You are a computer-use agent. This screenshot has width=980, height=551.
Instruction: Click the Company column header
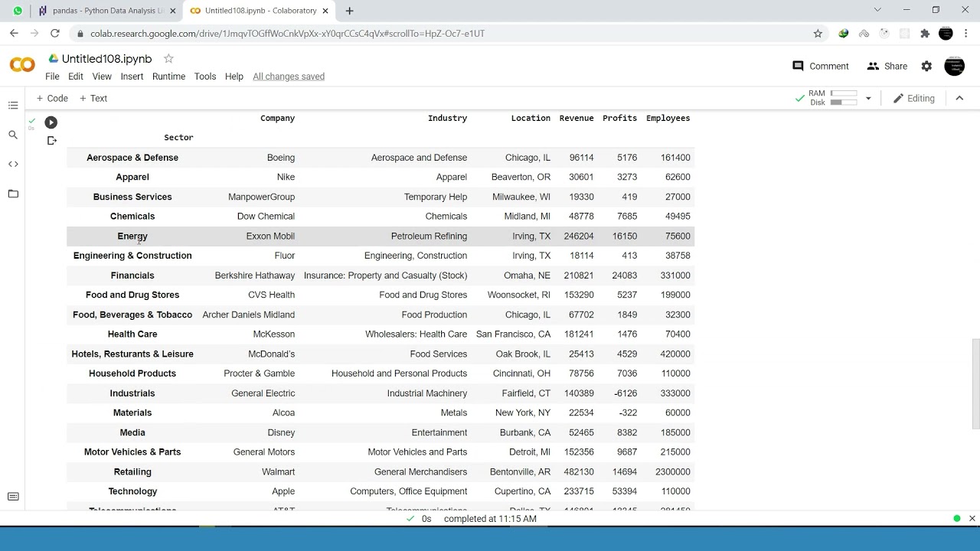click(x=277, y=119)
